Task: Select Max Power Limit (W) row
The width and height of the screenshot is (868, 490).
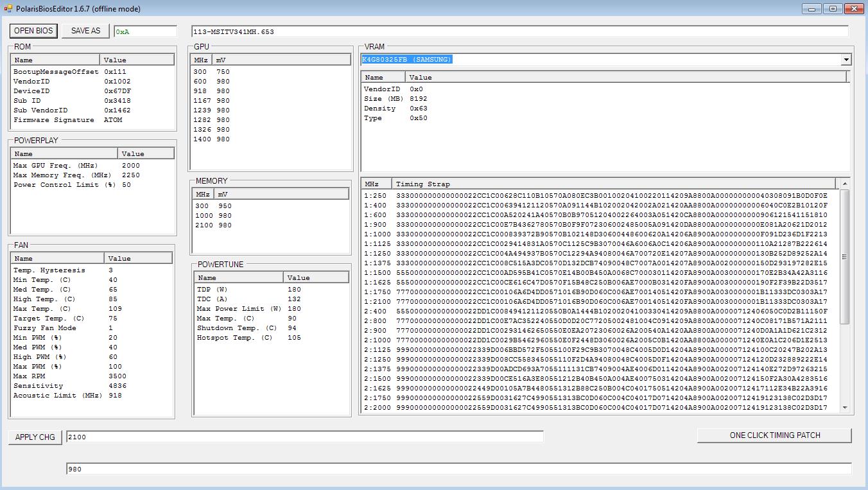Action: [x=272, y=309]
